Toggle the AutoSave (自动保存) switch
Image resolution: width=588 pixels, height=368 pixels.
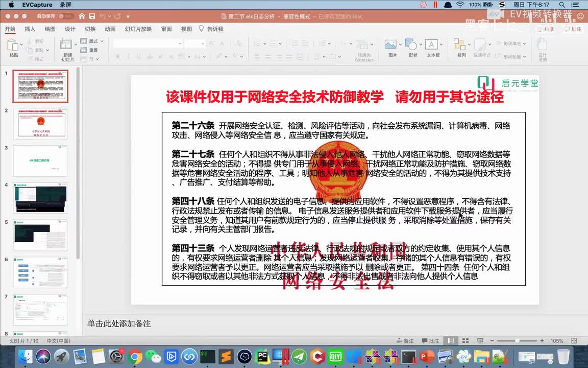point(66,16)
